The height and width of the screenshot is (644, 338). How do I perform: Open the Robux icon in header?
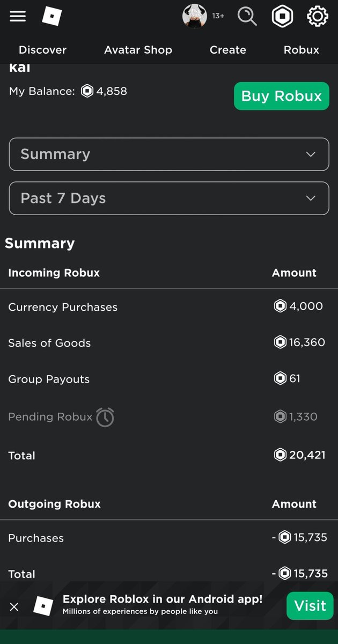pos(282,17)
